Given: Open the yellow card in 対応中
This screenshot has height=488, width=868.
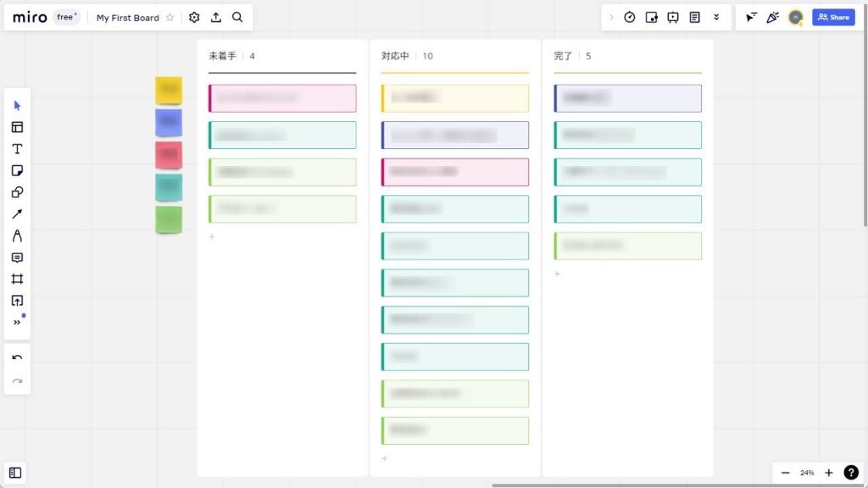Looking at the screenshot, I should click(x=455, y=98).
